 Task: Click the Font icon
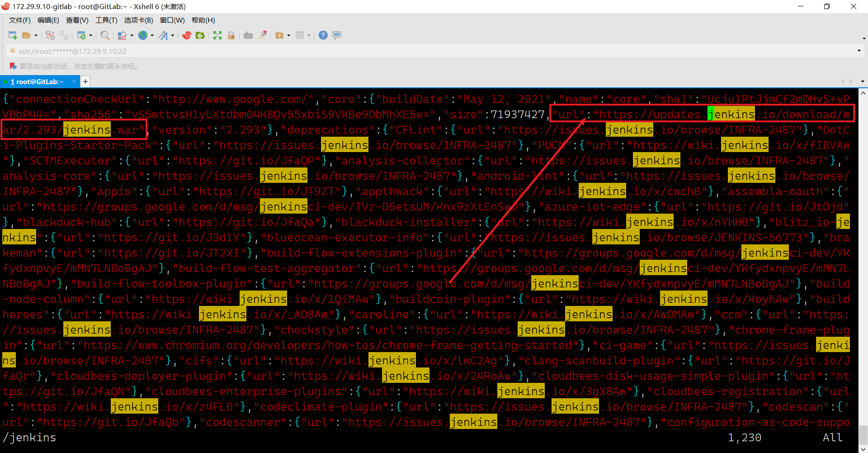(x=163, y=35)
